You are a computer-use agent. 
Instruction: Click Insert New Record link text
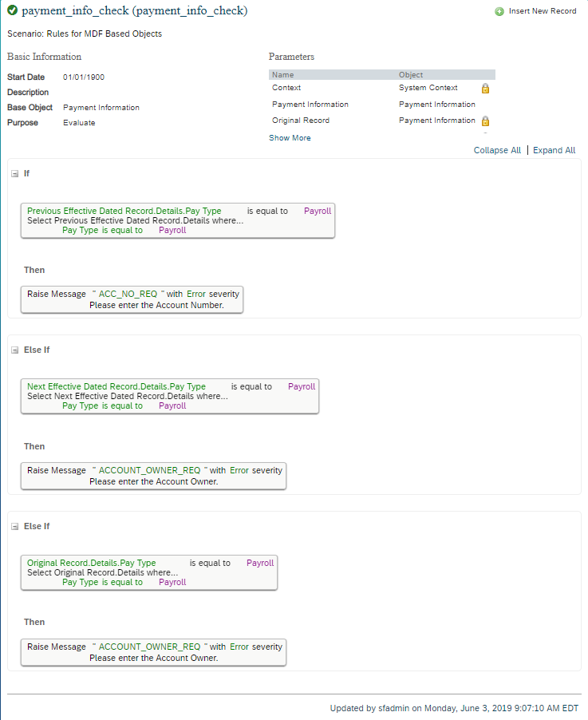pos(543,11)
